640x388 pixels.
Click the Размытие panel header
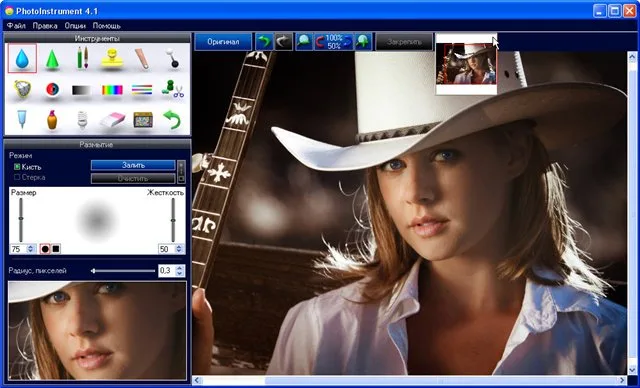(x=97, y=144)
